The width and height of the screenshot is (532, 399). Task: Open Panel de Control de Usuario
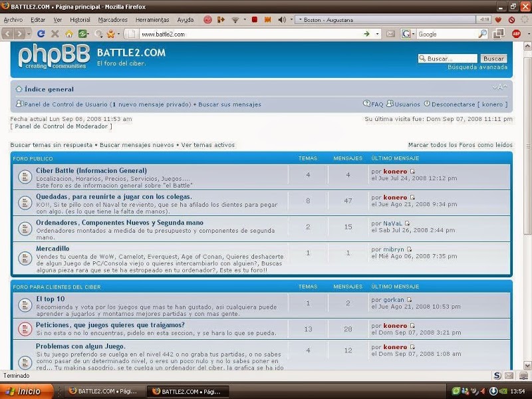(x=65, y=104)
